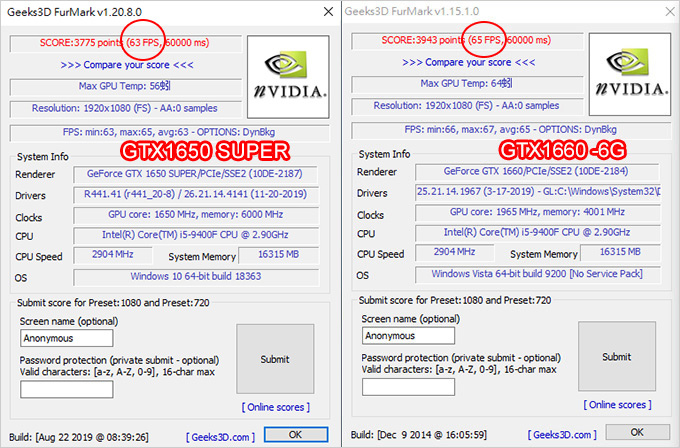Close the FurMark v1.15.1.0 window
Viewport: 680px width, 448px height.
(670, 11)
